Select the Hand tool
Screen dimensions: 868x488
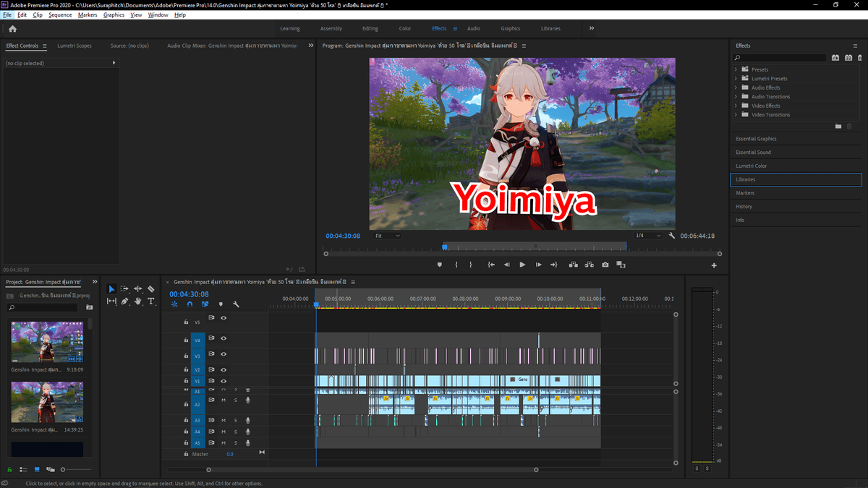click(137, 301)
